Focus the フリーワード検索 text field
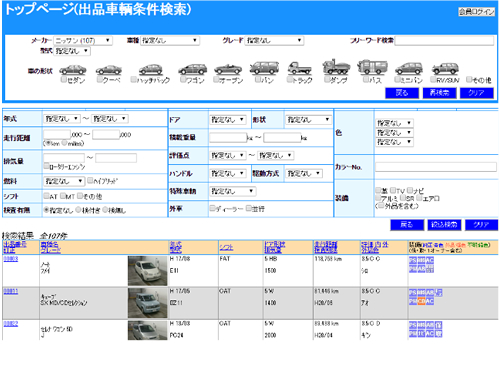500x366 pixels. (444, 41)
